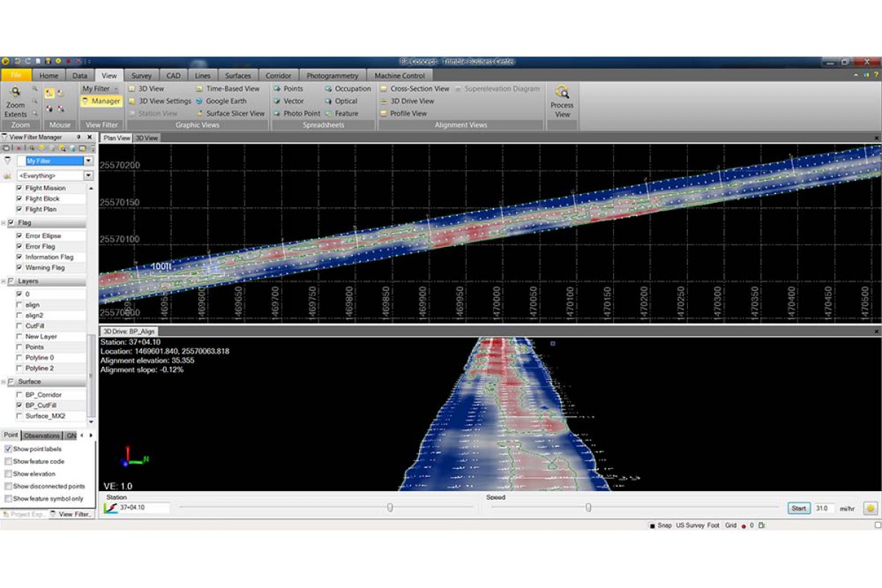
Task: Click the station alignment icon by station field
Action: [x=111, y=508]
